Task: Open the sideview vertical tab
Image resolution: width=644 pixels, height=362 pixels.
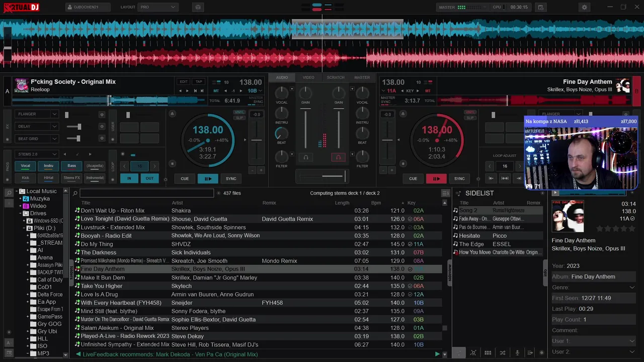Action: (450, 273)
